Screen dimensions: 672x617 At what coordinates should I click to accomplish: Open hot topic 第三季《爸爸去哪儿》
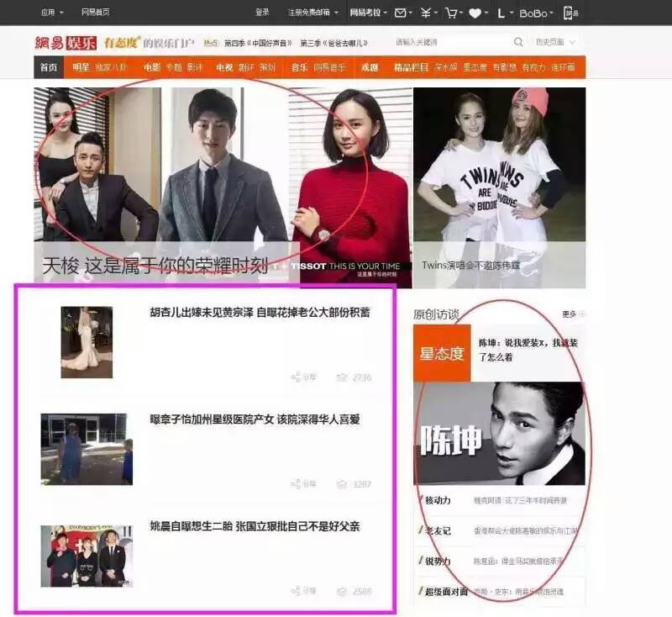click(333, 43)
